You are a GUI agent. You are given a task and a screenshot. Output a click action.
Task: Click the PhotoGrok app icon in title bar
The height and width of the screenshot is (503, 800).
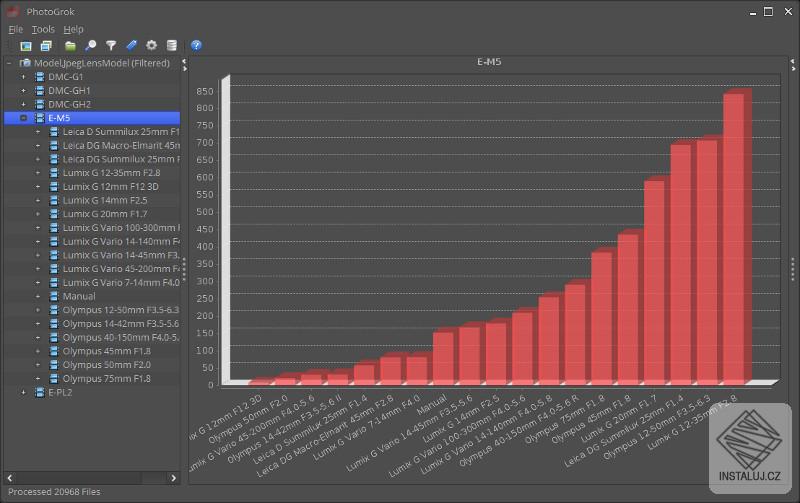pyautogui.click(x=13, y=11)
